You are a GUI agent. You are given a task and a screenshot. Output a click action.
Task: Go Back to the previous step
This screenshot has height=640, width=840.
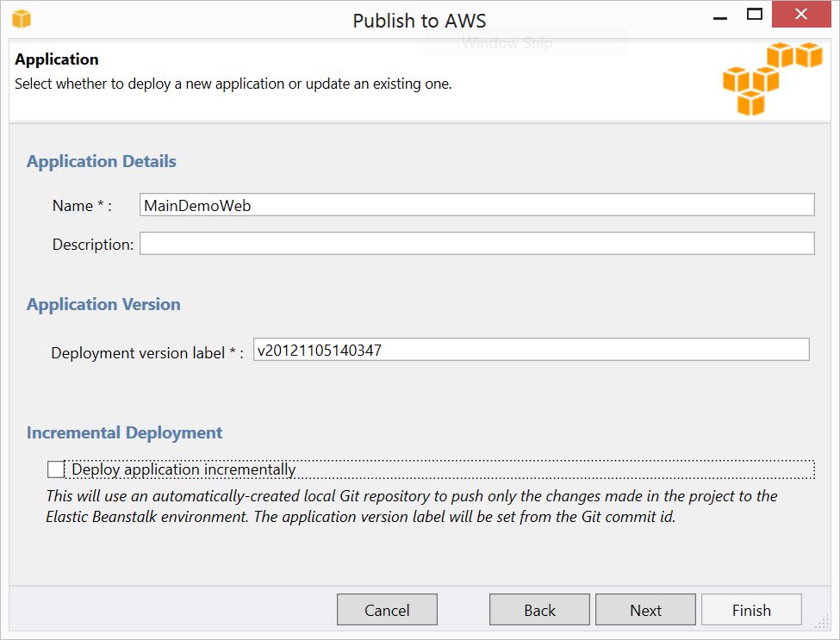(539, 610)
